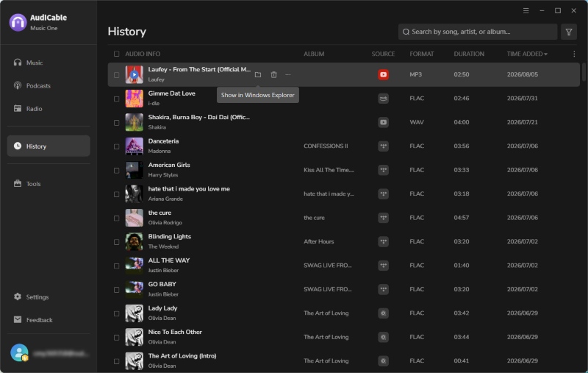The width and height of the screenshot is (588, 373).
Task: Click the Blinding Lights album thumbnail
Action: point(135,241)
